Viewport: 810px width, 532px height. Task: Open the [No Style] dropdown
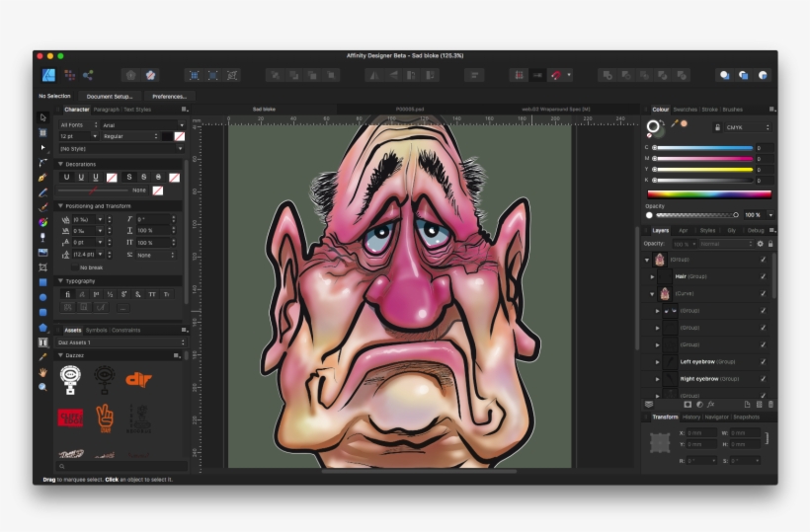(121, 149)
